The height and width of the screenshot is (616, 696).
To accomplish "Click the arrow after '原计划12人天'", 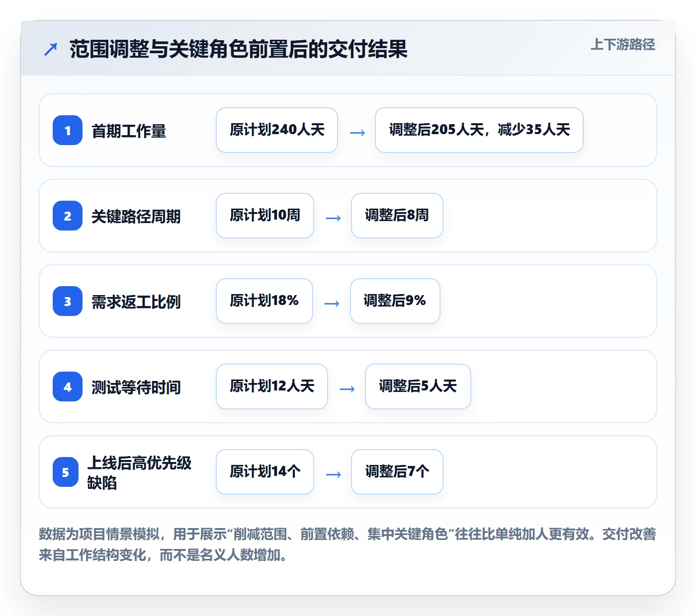I will point(347,389).
